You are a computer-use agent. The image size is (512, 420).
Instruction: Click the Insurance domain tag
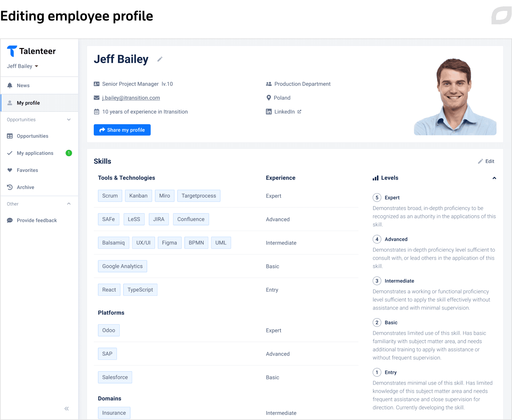pyautogui.click(x=114, y=413)
